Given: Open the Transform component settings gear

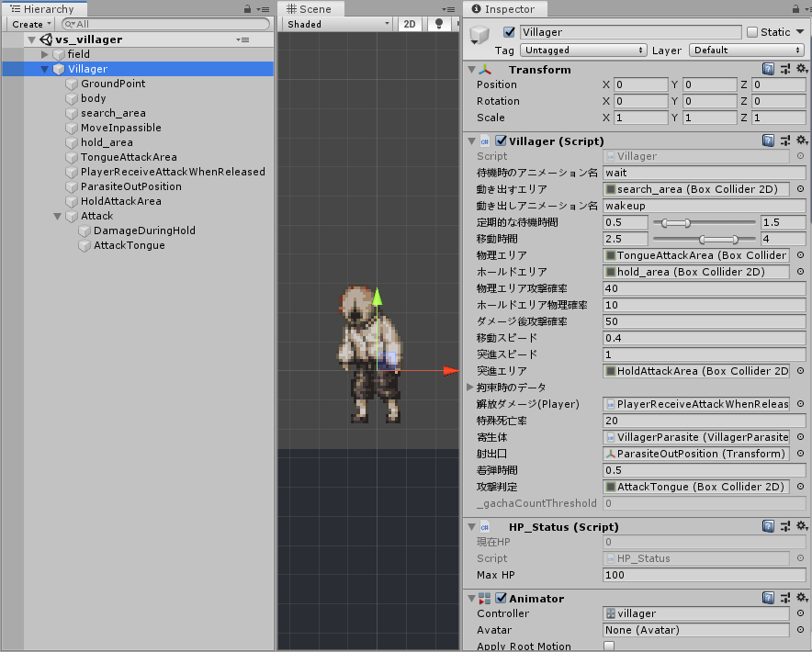Looking at the screenshot, I should [801, 69].
